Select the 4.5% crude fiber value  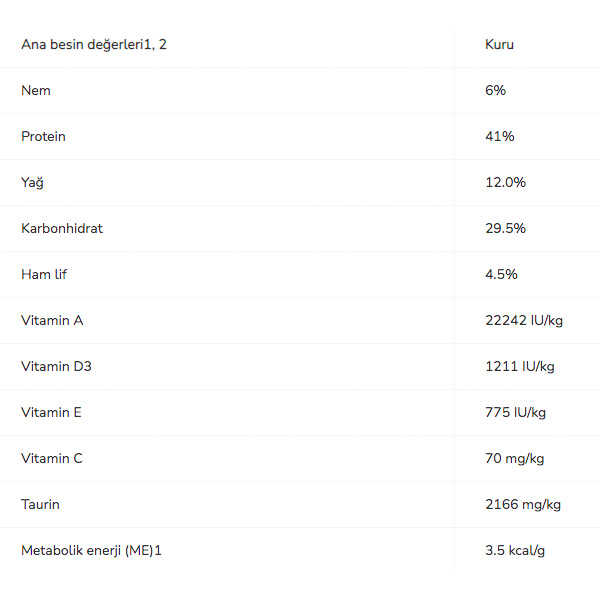click(x=501, y=274)
